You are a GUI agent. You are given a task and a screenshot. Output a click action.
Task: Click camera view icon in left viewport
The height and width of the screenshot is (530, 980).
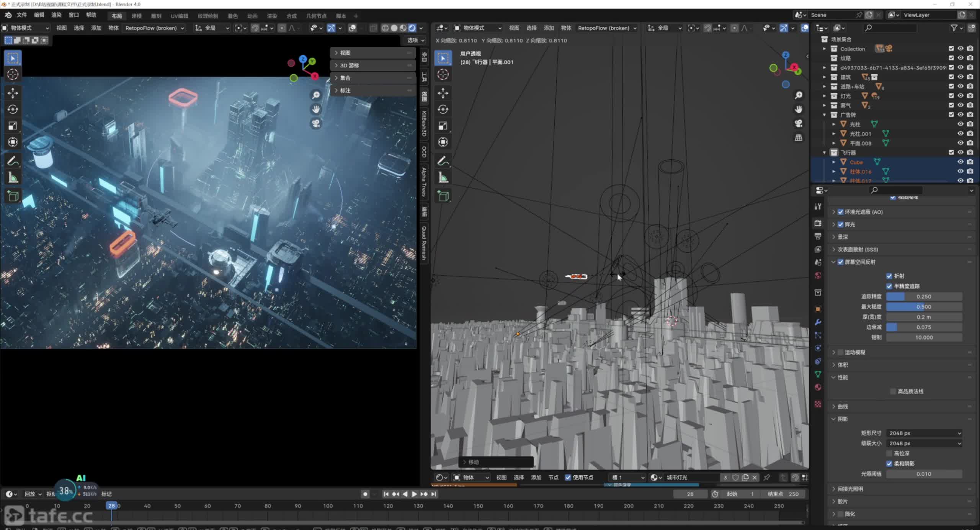[316, 123]
